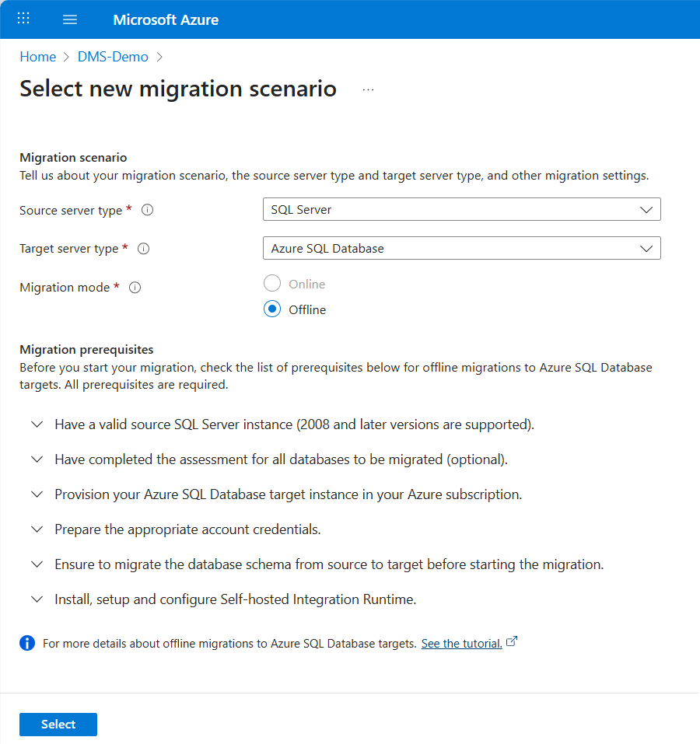Image resolution: width=700 pixels, height=744 pixels.
Task: Open the See the tutorial link
Action: pos(461,643)
